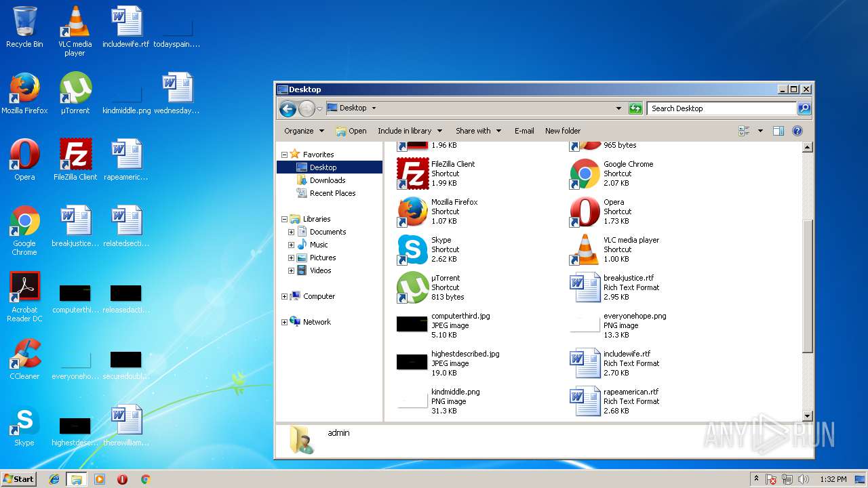Click the Open toolbar button
The height and width of the screenshot is (488, 868).
pos(351,131)
